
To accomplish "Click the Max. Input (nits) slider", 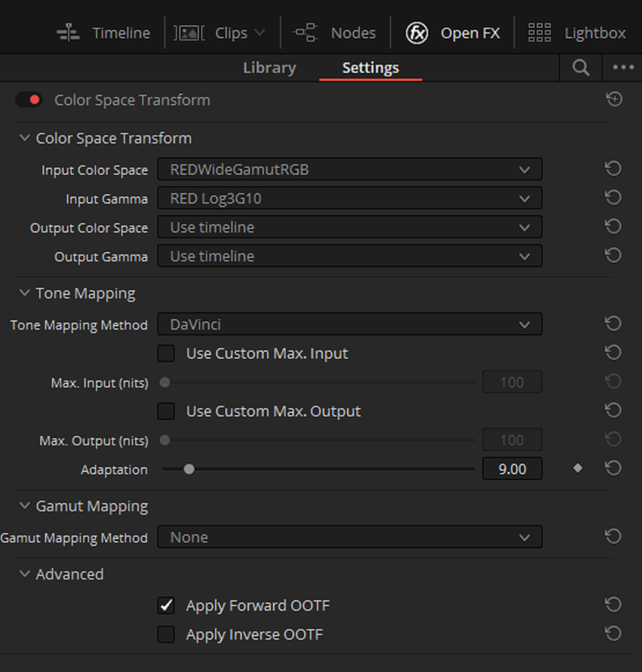I will coord(318,382).
